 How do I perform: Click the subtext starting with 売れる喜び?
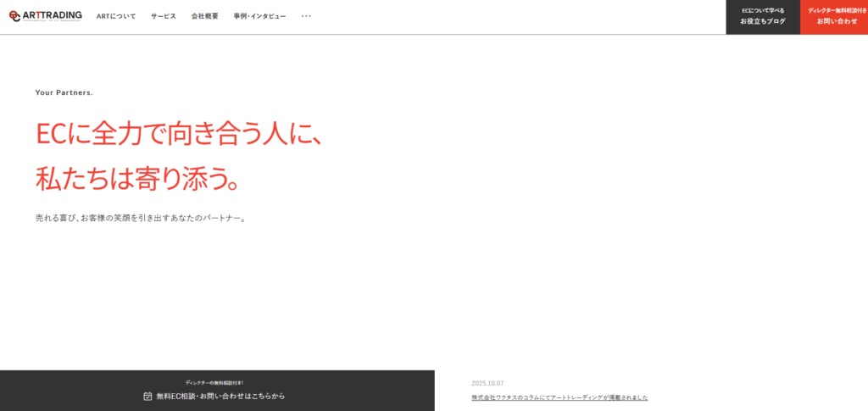[x=141, y=218]
